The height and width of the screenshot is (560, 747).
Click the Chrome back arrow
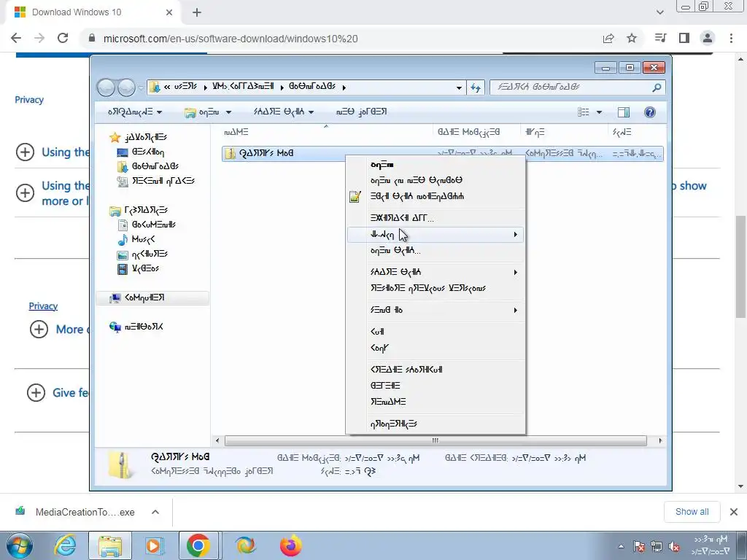pos(16,38)
